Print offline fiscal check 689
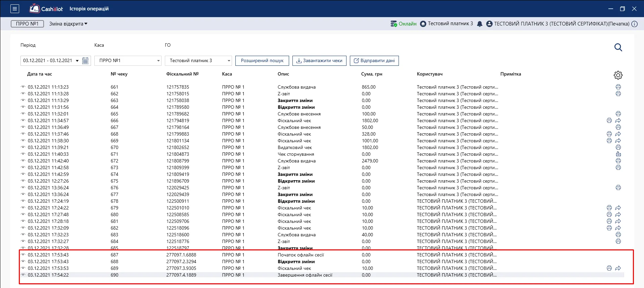The image size is (644, 288). pyautogui.click(x=609, y=268)
